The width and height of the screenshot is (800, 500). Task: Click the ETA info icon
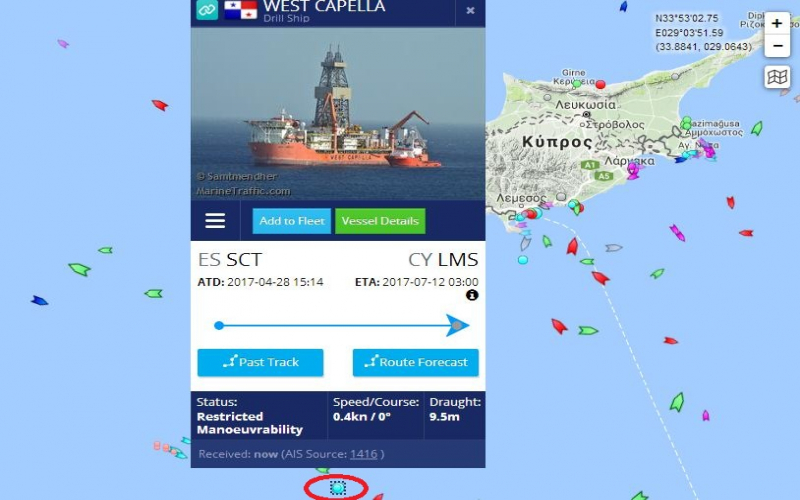pos(472,295)
